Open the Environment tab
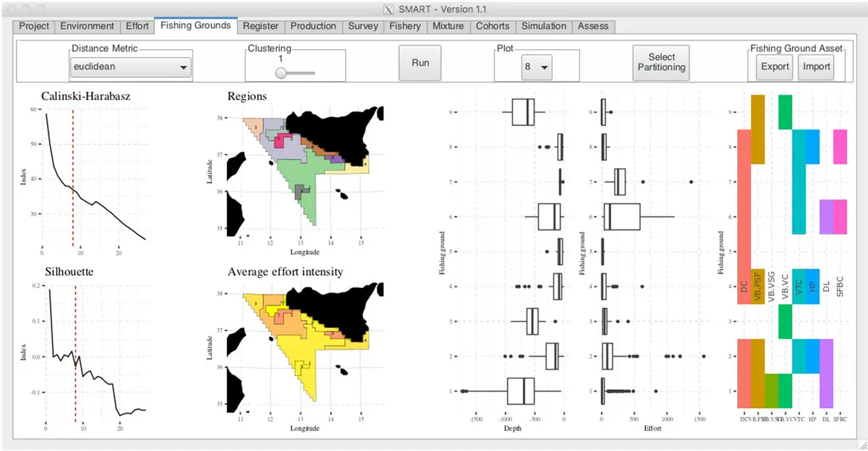The image size is (868, 451). 87,26
